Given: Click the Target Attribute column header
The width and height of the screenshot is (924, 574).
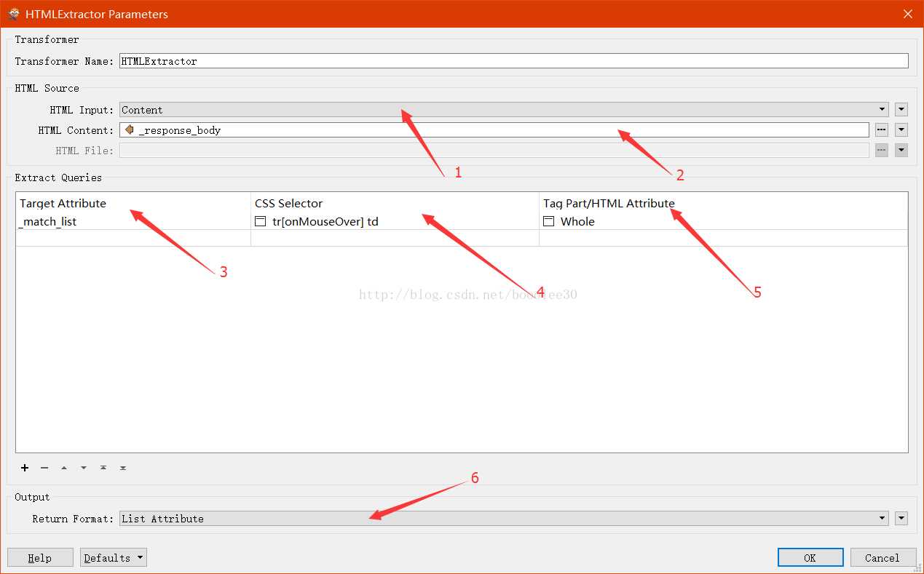Looking at the screenshot, I should tap(133, 203).
